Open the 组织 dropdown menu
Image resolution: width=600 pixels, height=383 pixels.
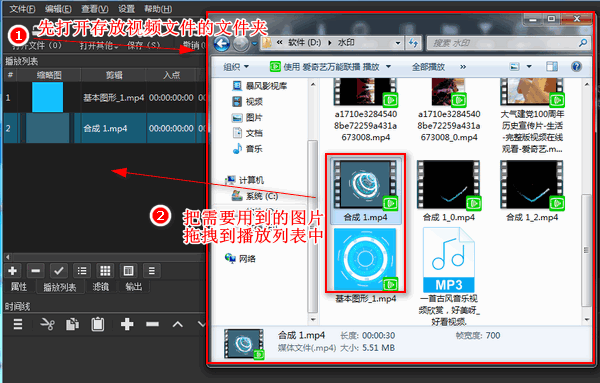click(x=236, y=67)
